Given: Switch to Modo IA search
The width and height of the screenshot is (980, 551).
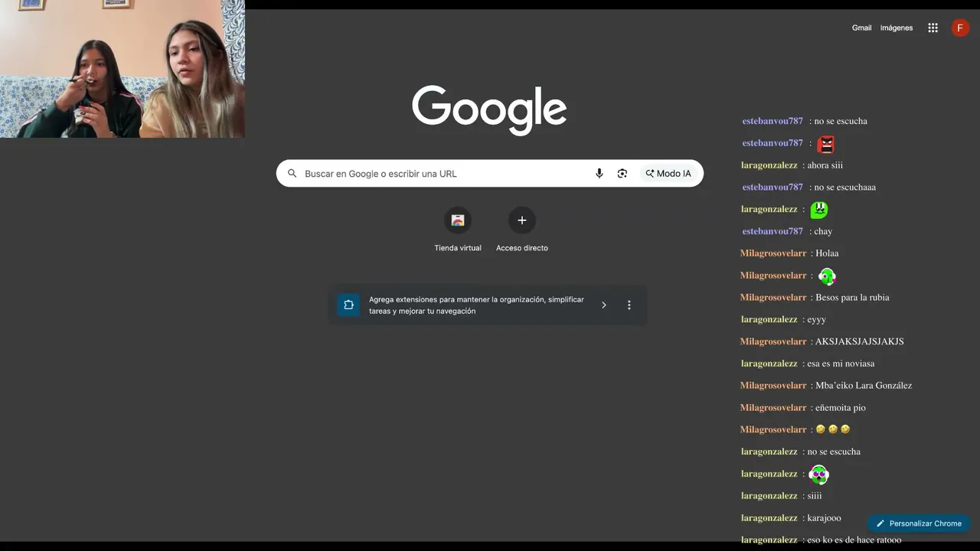Looking at the screenshot, I should [x=668, y=174].
